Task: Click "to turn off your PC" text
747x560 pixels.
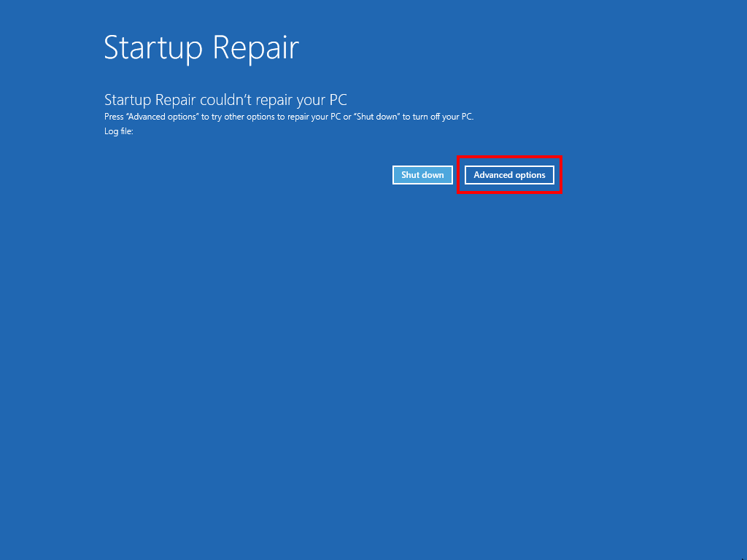Action: [x=438, y=117]
